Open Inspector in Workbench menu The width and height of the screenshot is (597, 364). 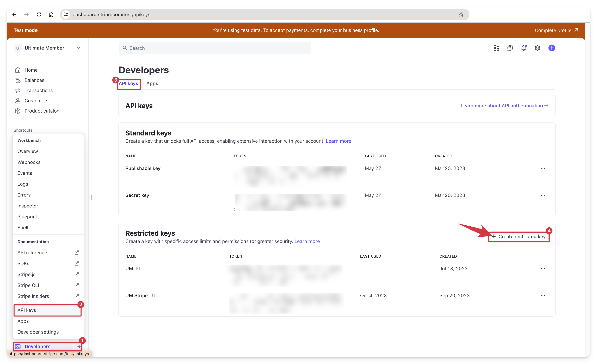(x=48, y=206)
